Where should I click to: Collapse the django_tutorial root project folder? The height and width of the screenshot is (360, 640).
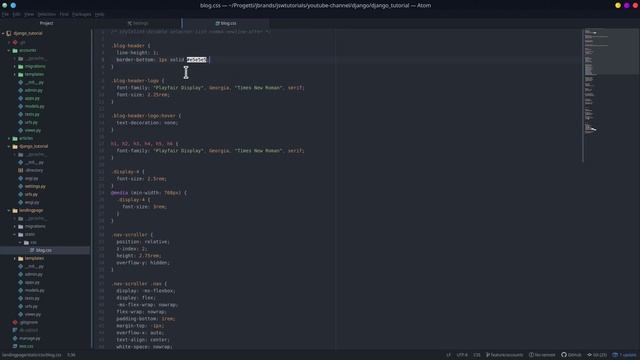tap(3, 33)
